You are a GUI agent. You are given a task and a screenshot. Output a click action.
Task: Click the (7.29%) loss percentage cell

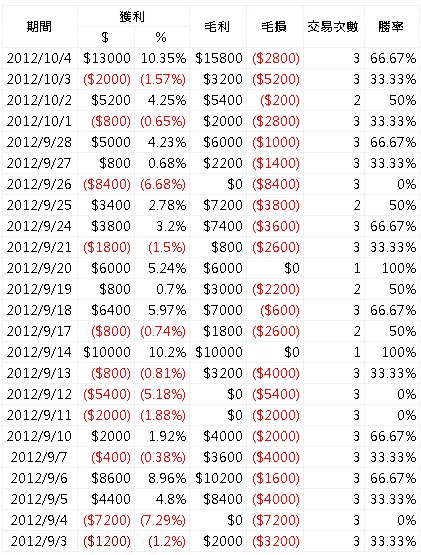tap(163, 520)
